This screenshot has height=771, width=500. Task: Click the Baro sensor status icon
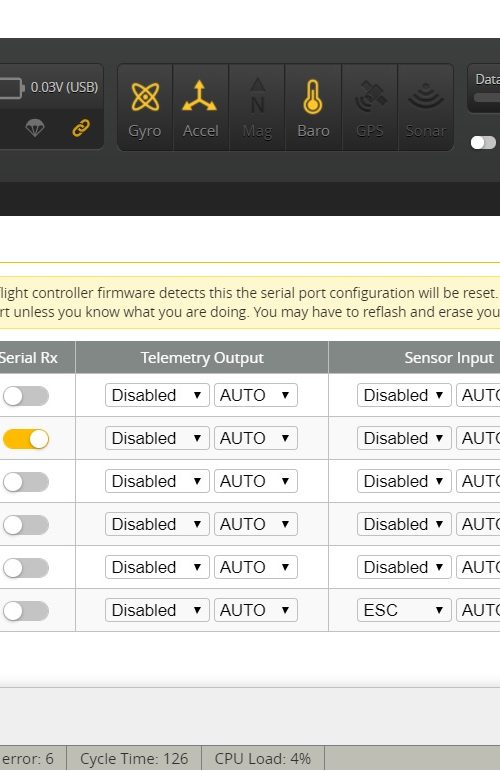pyautogui.click(x=313, y=108)
